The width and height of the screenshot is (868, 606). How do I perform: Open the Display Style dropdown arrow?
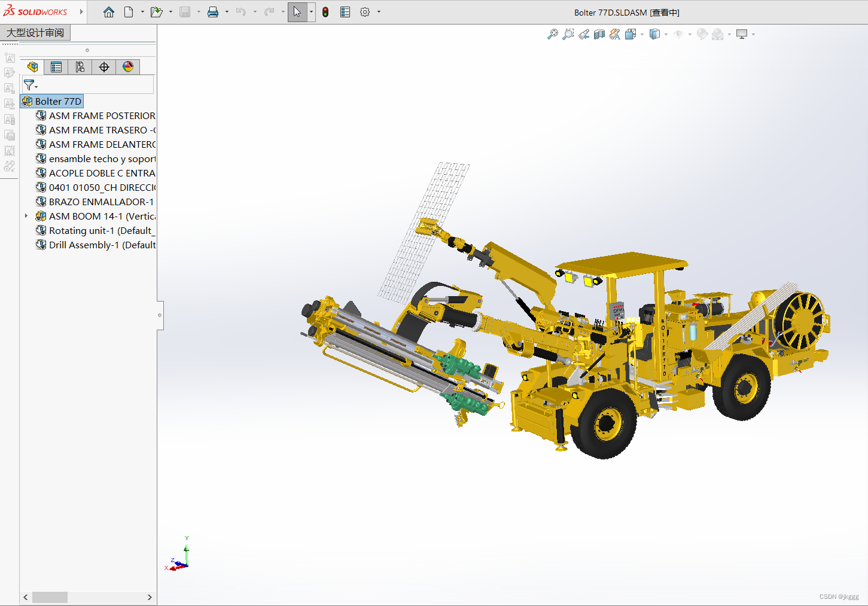665,34
